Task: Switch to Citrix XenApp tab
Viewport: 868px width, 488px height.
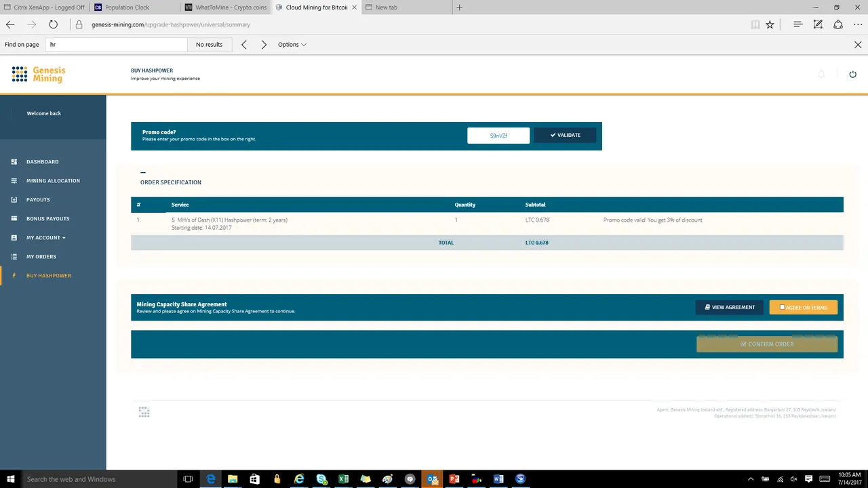Action: (44, 7)
